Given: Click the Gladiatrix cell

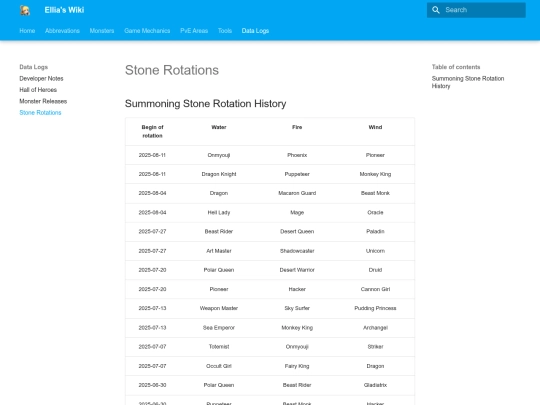Looking at the screenshot, I should (x=375, y=385).
